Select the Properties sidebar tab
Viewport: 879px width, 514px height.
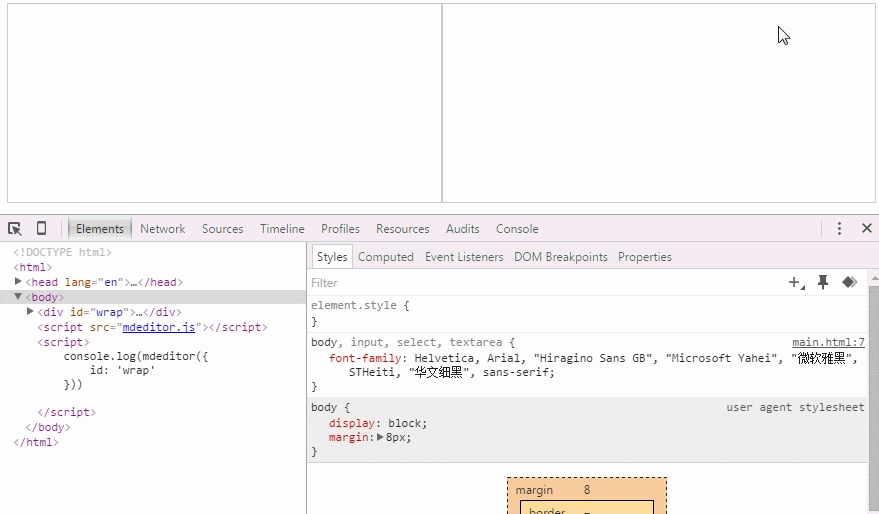(x=645, y=257)
